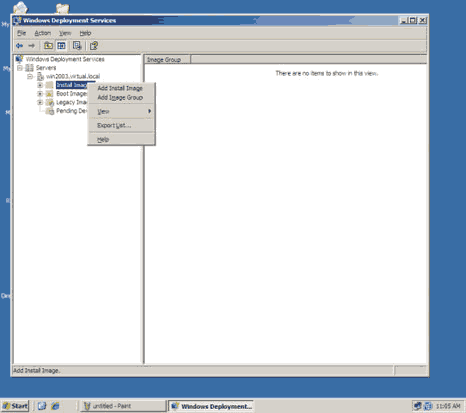Open the Help menu in menu bar
The height and width of the screenshot is (413, 466).
pyautogui.click(x=85, y=33)
